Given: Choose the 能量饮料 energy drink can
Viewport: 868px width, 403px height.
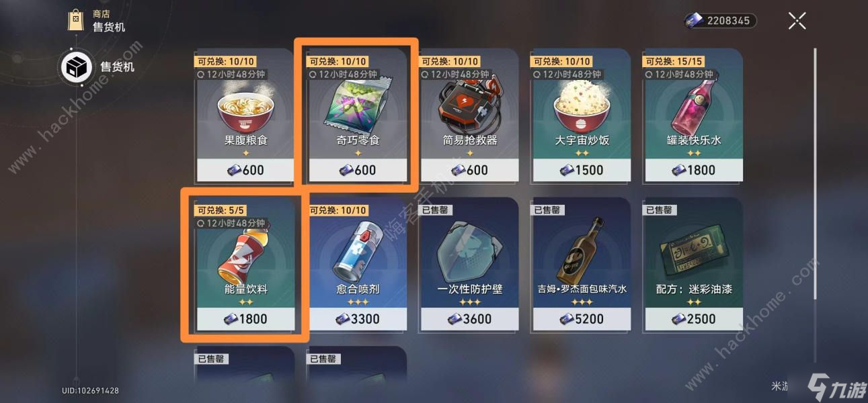Looking at the screenshot, I should pos(245,264).
